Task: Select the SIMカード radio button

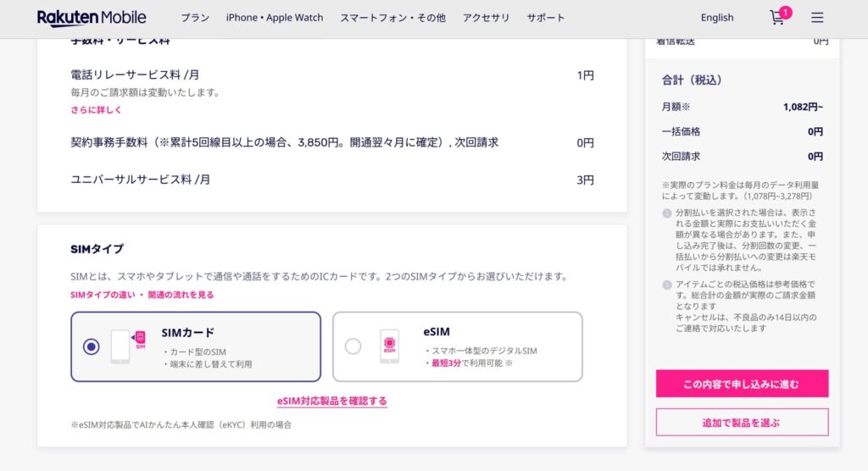Action: pos(92,346)
